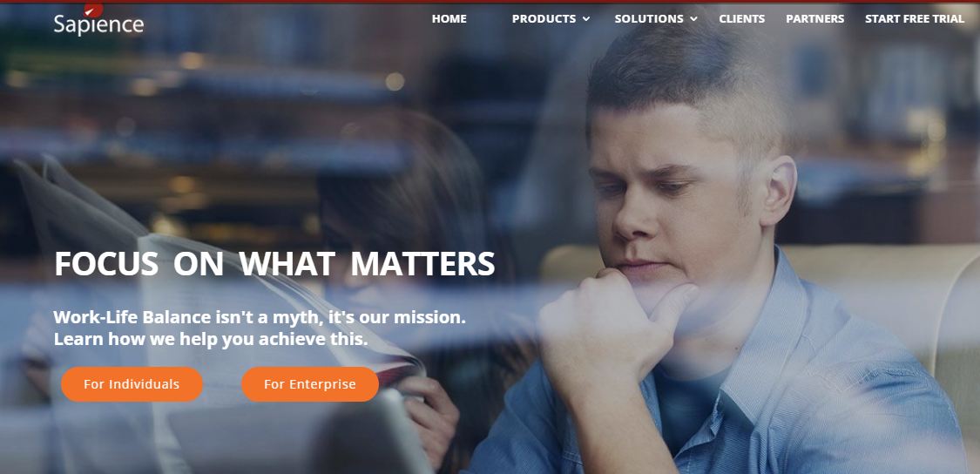980x474 pixels.
Task: Choose the For Individuals button
Action: 132,384
